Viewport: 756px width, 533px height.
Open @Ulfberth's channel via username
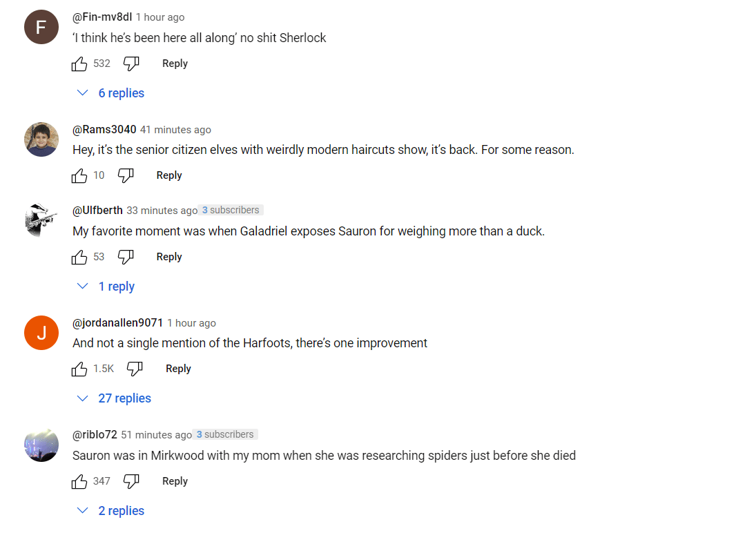pos(97,210)
